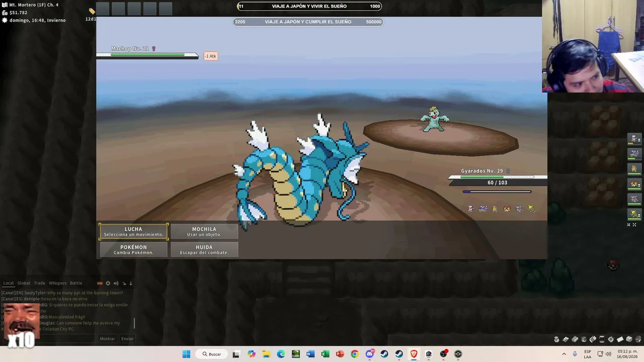Select the Machop opponent sprite
Viewport: 644px width, 362px height.
pyautogui.click(x=434, y=119)
